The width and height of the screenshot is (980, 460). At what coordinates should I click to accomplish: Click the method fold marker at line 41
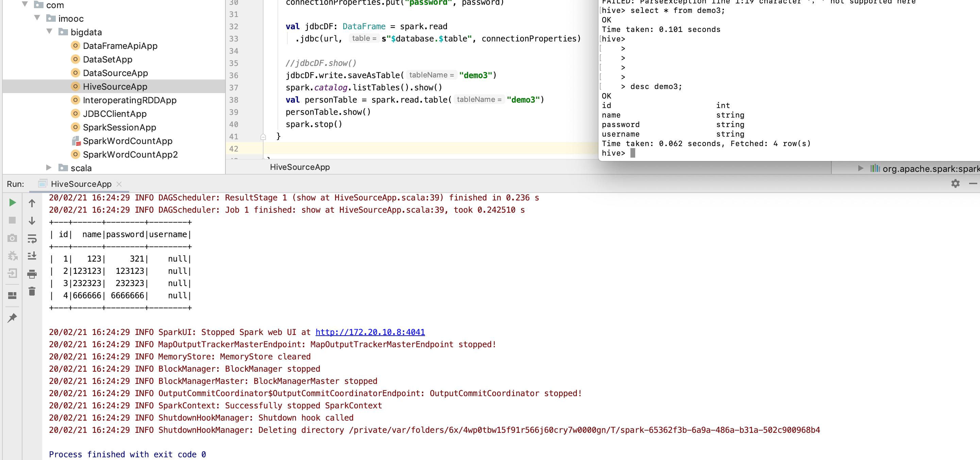263,137
